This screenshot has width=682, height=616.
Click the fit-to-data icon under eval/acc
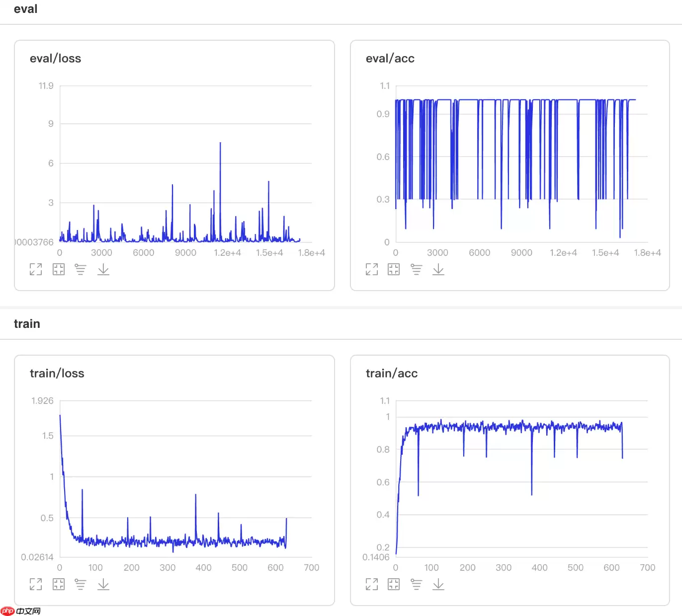pyautogui.click(x=394, y=269)
